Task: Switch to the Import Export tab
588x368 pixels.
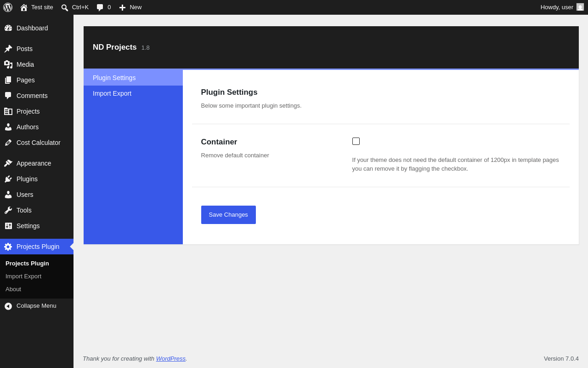Action: (133, 93)
